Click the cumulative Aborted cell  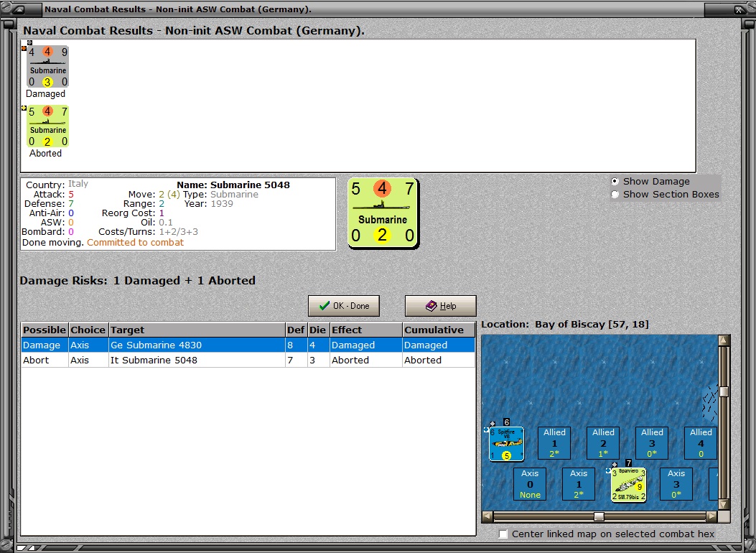click(439, 360)
